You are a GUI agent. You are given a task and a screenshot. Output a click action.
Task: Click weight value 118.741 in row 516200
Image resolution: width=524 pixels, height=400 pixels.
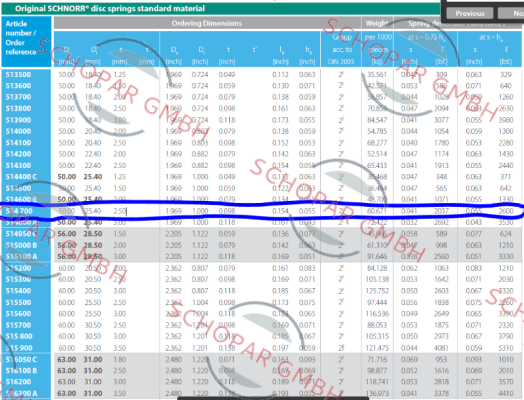(377, 382)
